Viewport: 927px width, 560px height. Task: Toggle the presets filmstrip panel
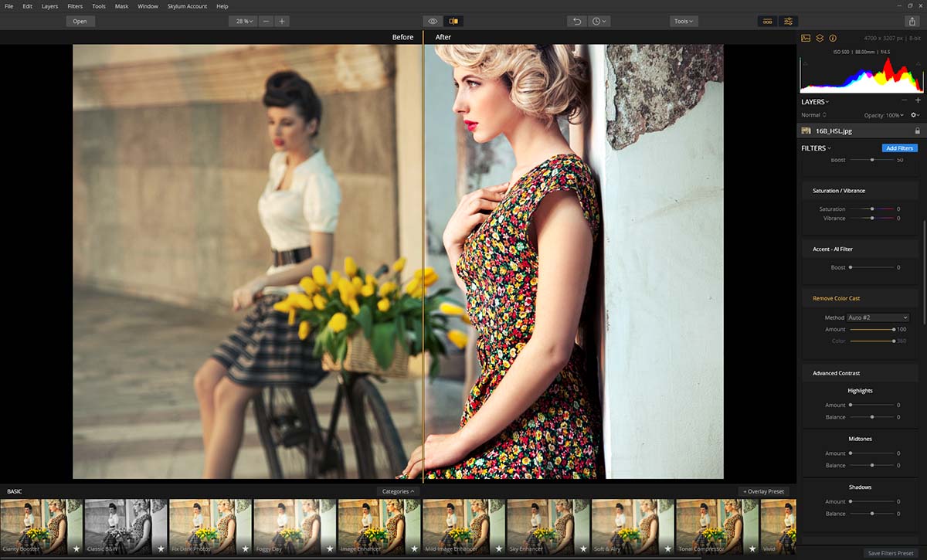(x=767, y=22)
